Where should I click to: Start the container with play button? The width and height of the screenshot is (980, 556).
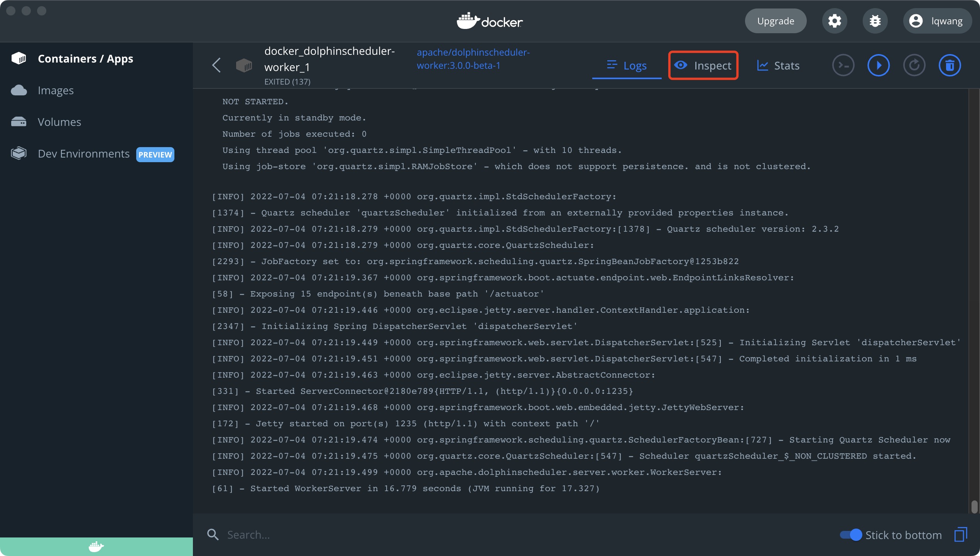(x=879, y=65)
